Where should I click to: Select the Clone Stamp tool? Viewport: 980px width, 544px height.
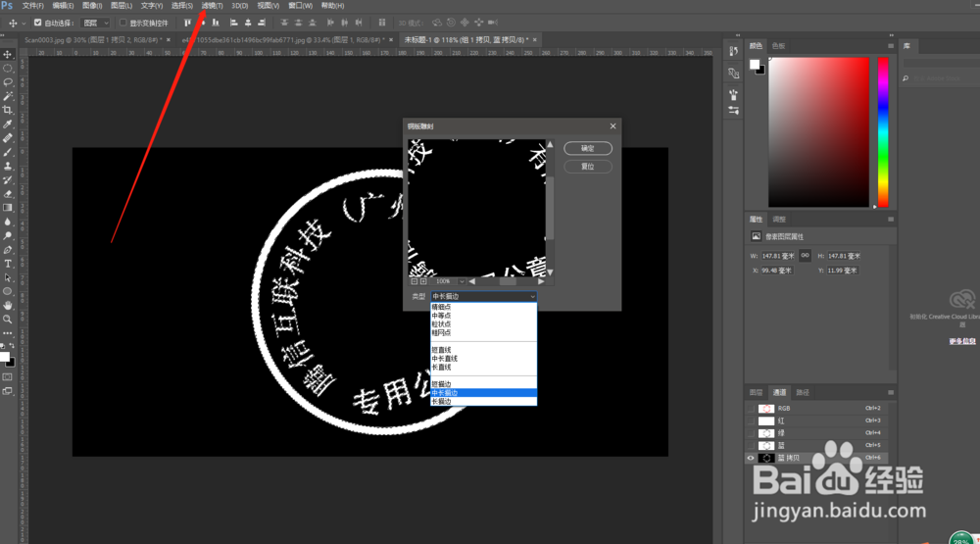8,166
